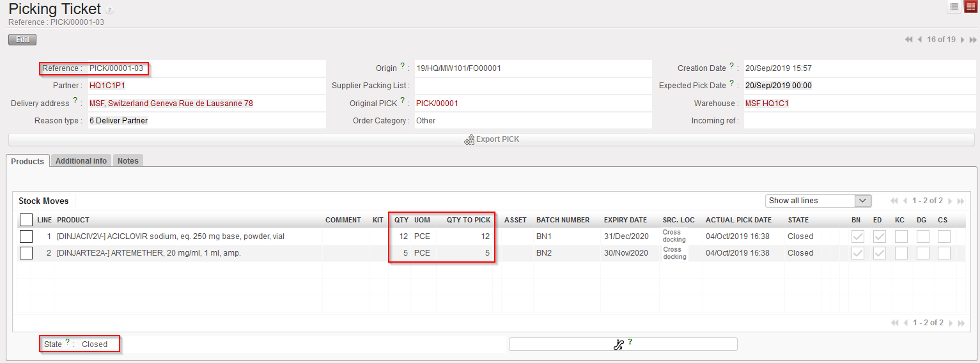Viewport: 980px width, 363px height.
Task: Click the Edit button
Action: (x=22, y=40)
